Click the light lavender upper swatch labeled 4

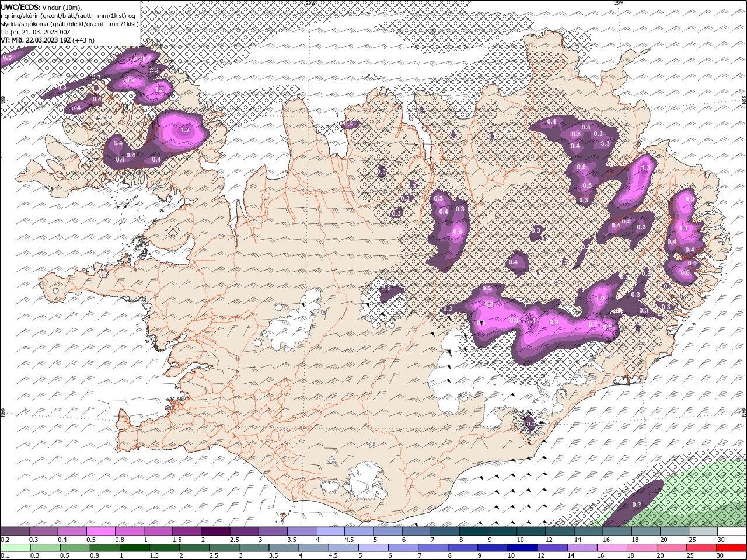[x=330, y=531]
